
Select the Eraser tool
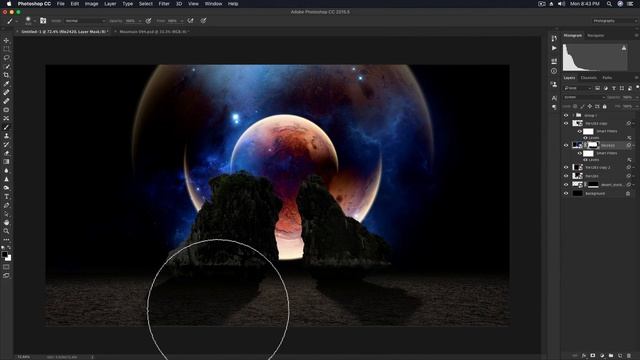pyautogui.click(x=6, y=153)
